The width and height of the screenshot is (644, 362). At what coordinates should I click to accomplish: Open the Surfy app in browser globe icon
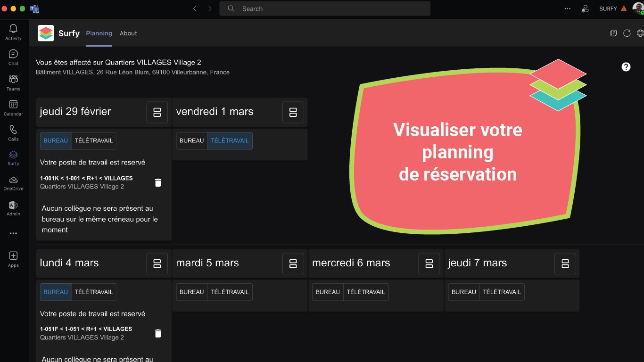pos(640,33)
